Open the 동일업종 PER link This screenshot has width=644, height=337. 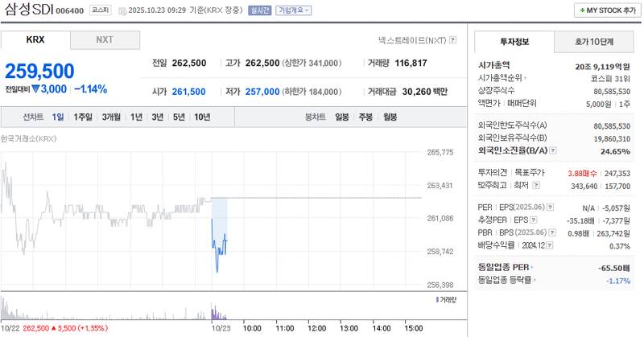coord(506,267)
